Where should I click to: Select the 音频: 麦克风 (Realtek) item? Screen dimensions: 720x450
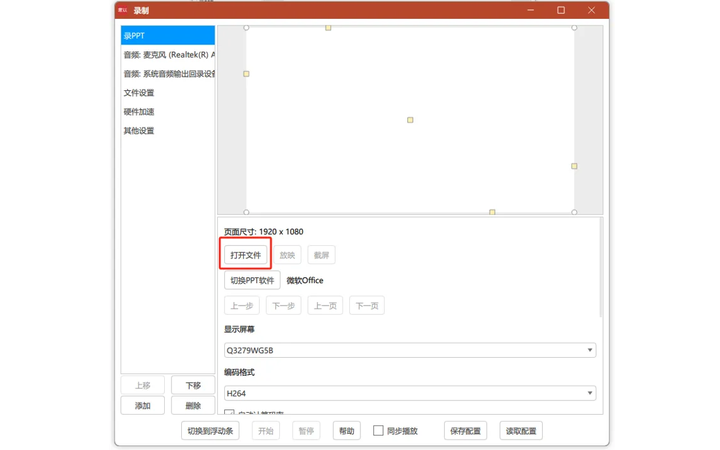(168, 55)
